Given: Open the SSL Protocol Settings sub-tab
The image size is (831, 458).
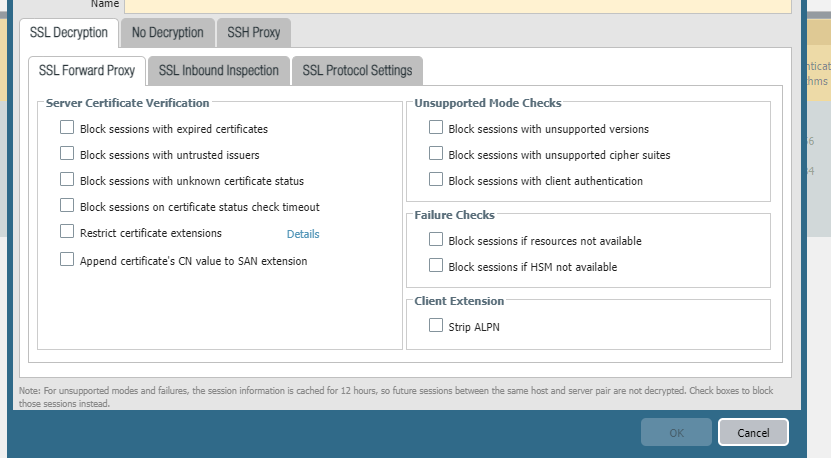Looking at the screenshot, I should coord(357,70).
